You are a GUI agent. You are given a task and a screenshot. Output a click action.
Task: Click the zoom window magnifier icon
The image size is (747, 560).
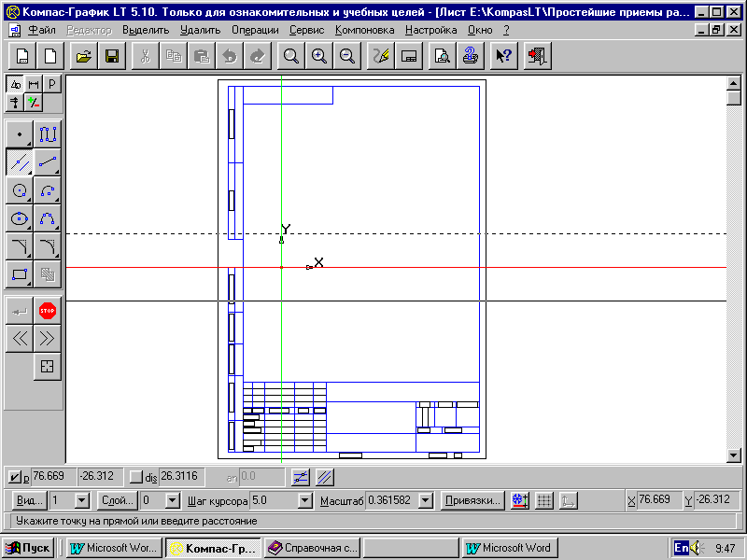click(x=290, y=56)
